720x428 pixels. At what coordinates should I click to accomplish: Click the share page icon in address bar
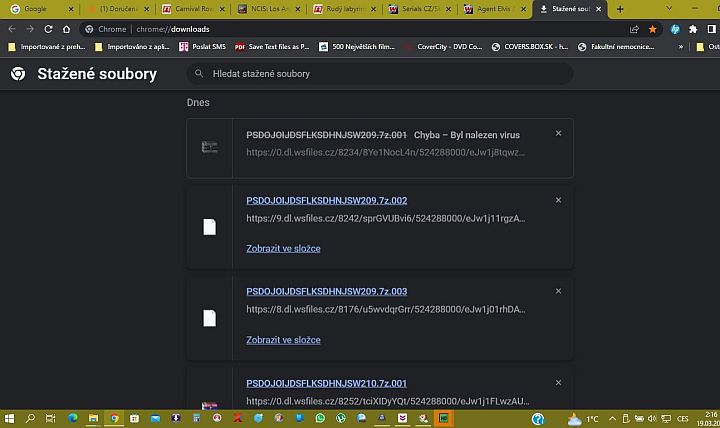634,29
